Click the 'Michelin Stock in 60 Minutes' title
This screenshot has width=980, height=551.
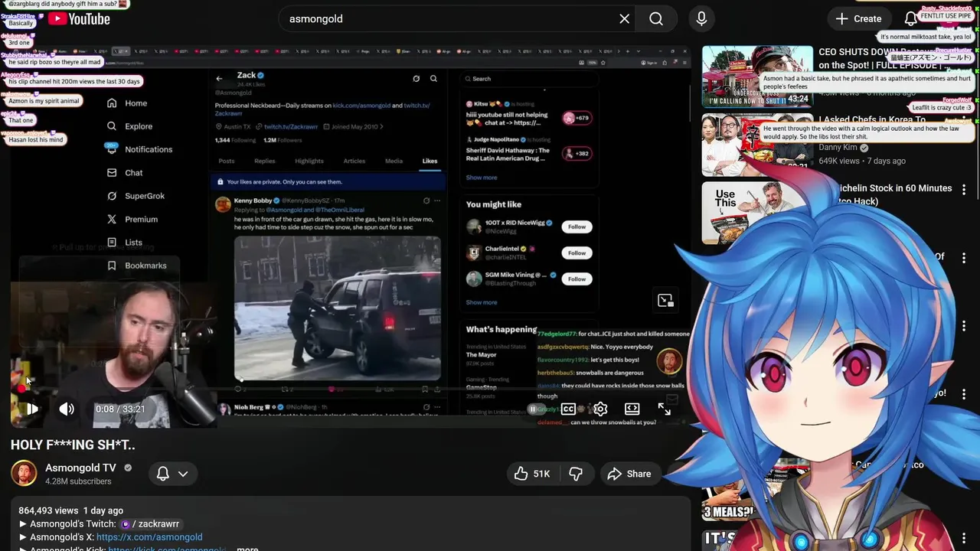[886, 194]
